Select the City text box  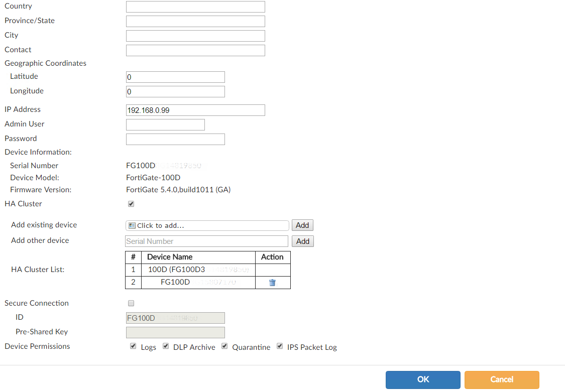pos(195,36)
